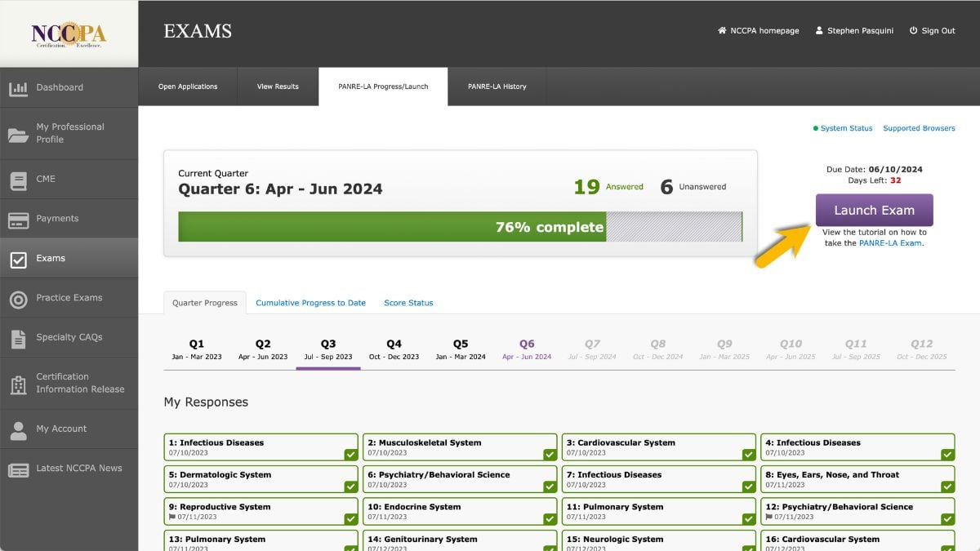Switch to Cumulative Progress to Date tab

tap(310, 303)
